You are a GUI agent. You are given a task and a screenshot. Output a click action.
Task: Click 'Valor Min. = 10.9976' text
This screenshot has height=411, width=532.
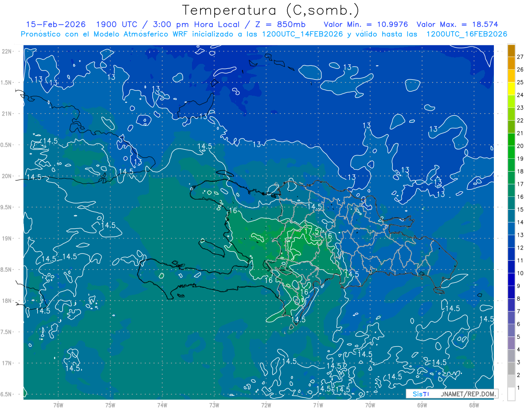coord(366,24)
